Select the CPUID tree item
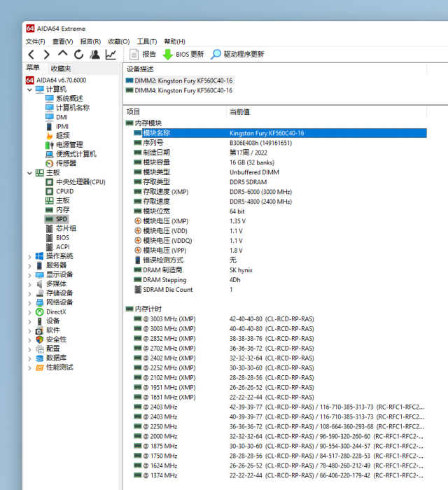The image size is (448, 490). (64, 191)
